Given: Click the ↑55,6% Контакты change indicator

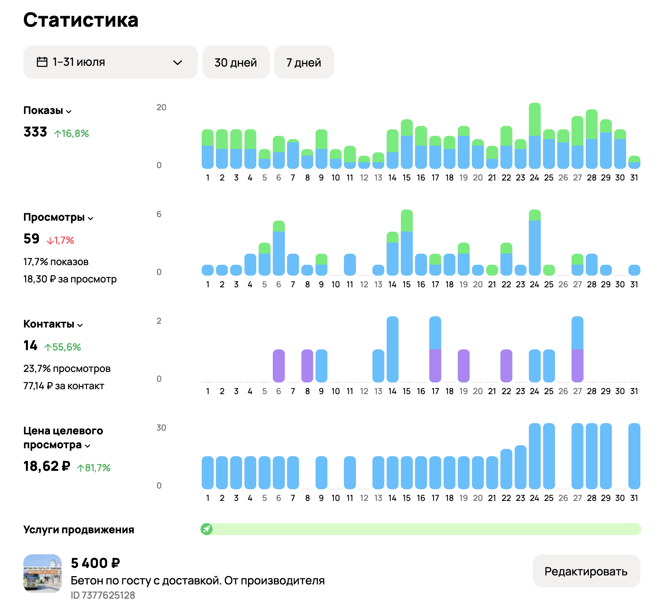Looking at the screenshot, I should (63, 347).
